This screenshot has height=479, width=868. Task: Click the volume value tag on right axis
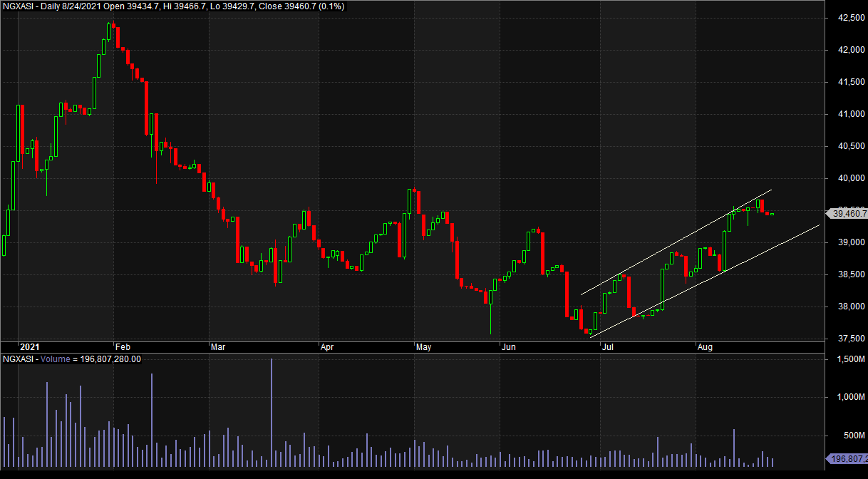click(847, 459)
